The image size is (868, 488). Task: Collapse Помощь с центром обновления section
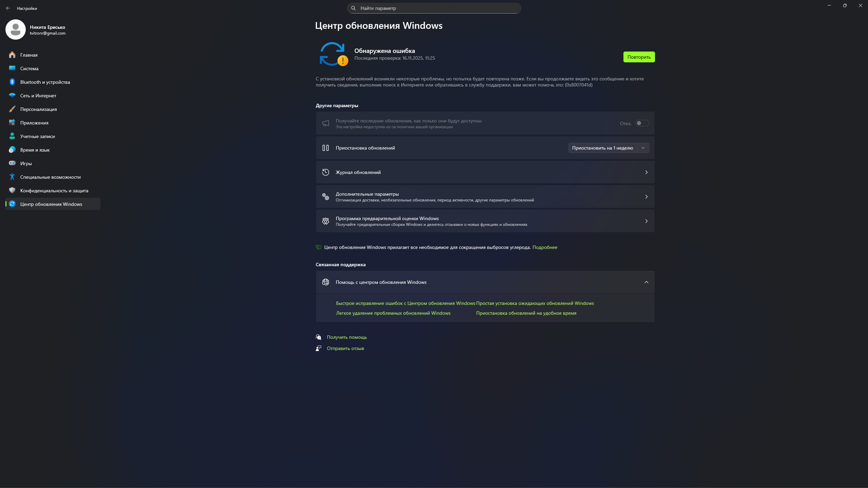[x=647, y=282]
